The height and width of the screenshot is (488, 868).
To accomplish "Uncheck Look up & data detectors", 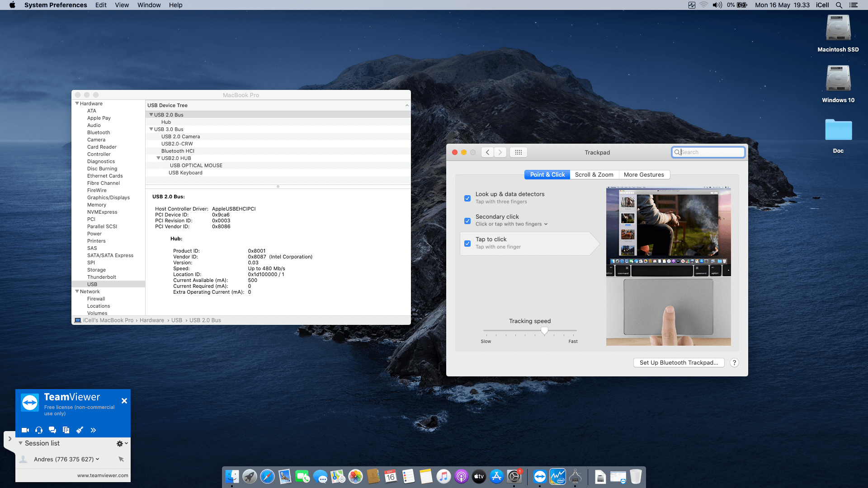I will [x=467, y=198].
